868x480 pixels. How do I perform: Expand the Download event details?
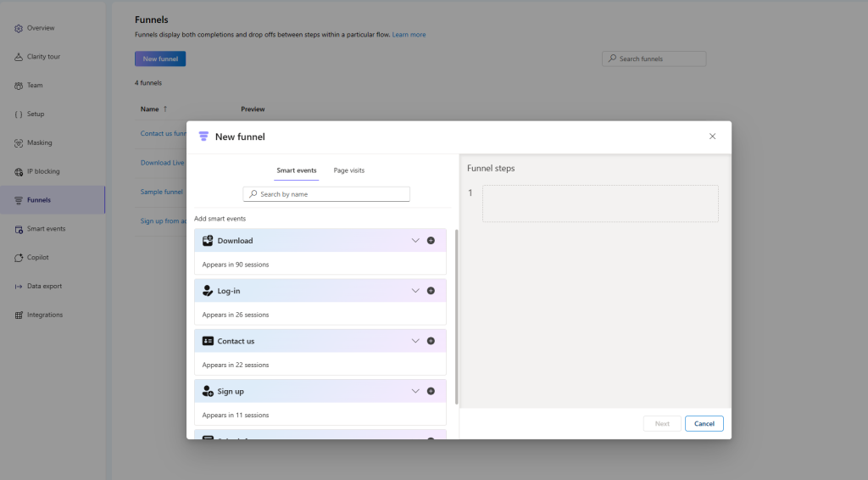[x=415, y=240]
